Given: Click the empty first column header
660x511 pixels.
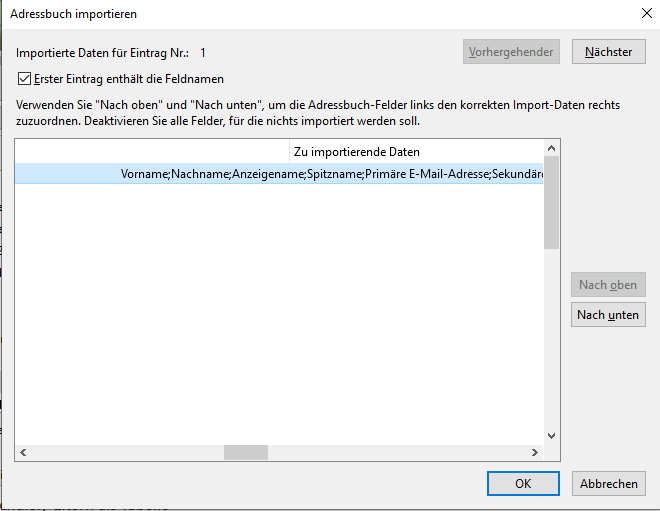Looking at the screenshot, I should pos(152,152).
